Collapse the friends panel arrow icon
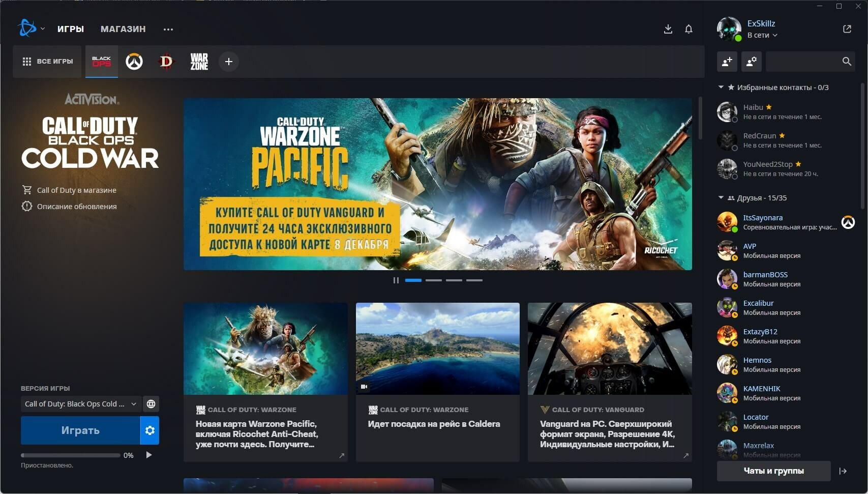This screenshot has width=868, height=494. pyautogui.click(x=843, y=471)
